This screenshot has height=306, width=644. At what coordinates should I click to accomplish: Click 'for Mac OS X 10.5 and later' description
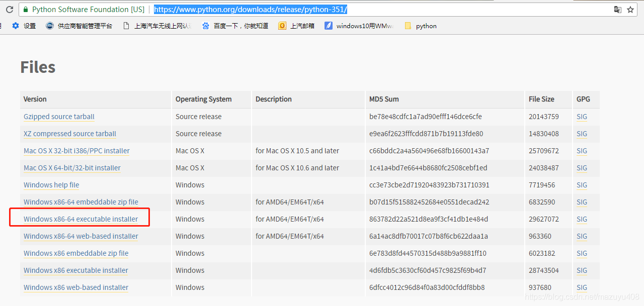pos(297,151)
